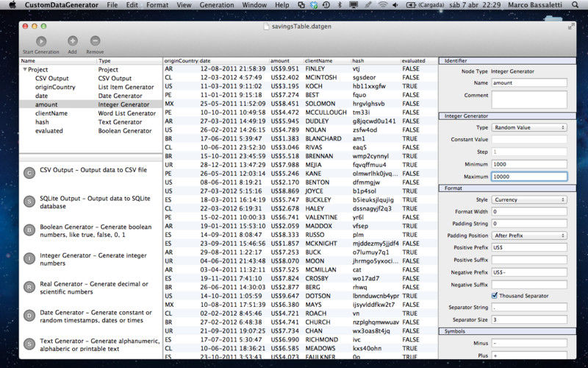Select the SQLite Output generator icon

click(x=29, y=202)
